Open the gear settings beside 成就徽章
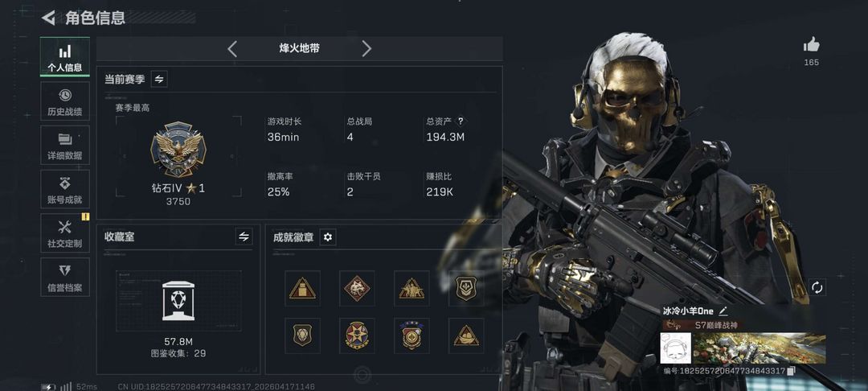 tap(328, 237)
